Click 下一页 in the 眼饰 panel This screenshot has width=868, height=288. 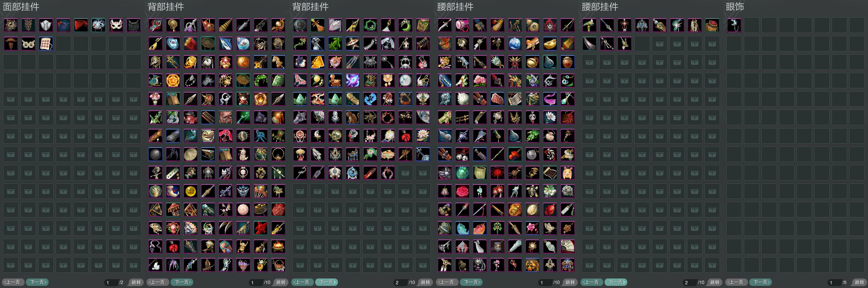pyautogui.click(x=760, y=282)
